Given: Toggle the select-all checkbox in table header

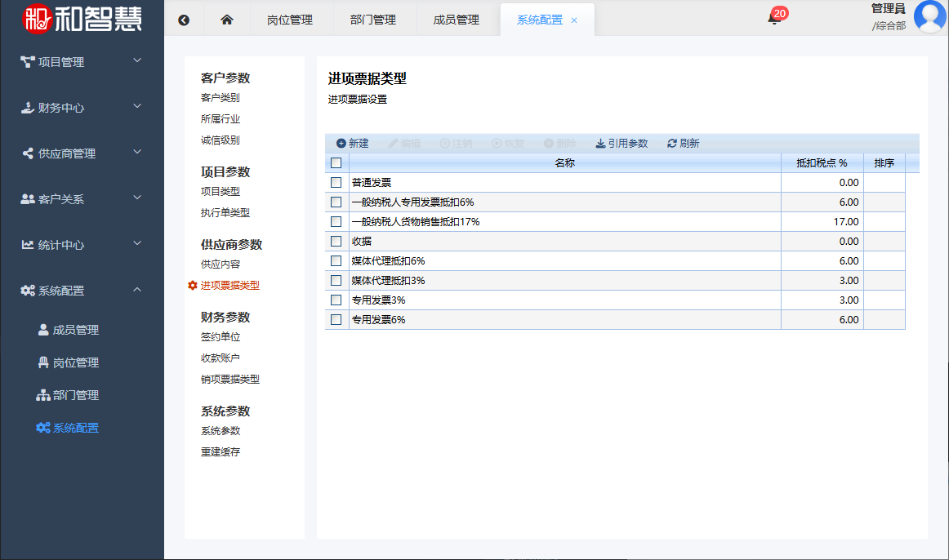Looking at the screenshot, I should point(336,162).
